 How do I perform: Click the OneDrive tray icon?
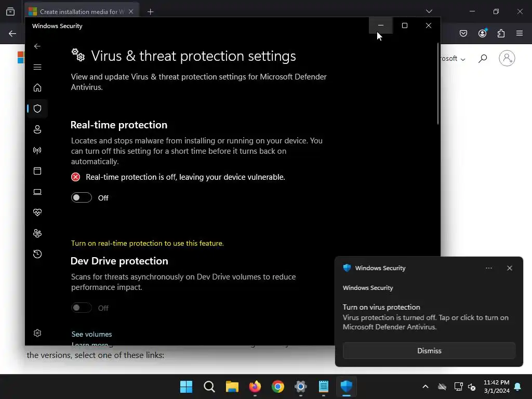[442, 387]
